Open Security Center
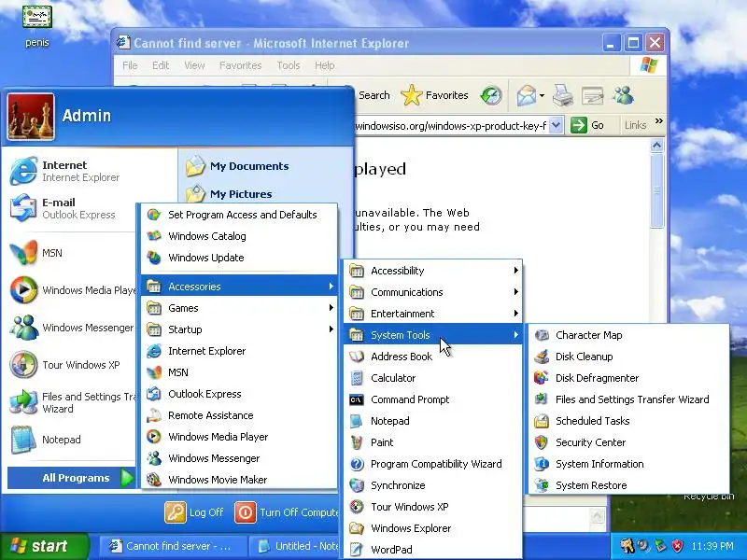The height and width of the screenshot is (560, 747). [628, 441]
